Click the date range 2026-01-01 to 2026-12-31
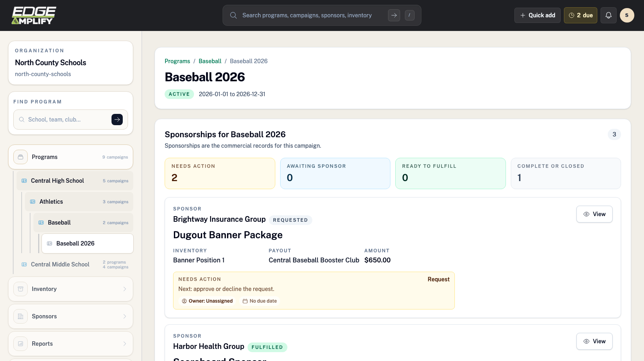This screenshot has width=644, height=361. tap(232, 94)
